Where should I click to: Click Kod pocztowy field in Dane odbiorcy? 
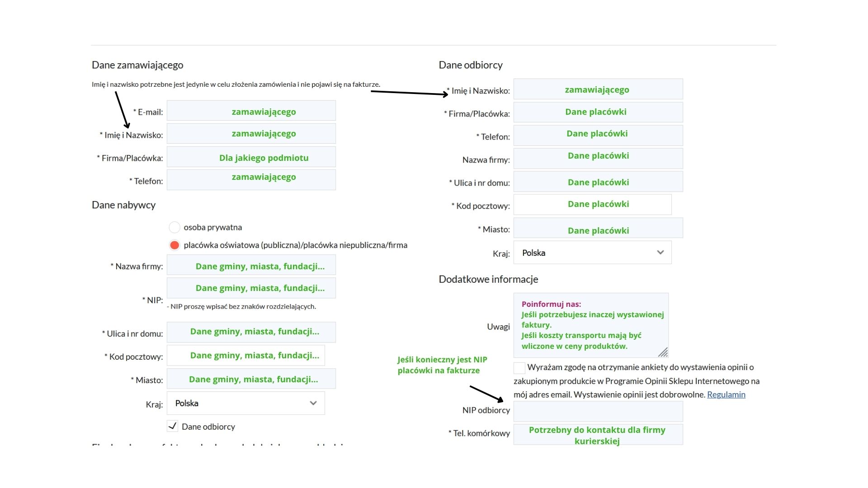pos(592,205)
